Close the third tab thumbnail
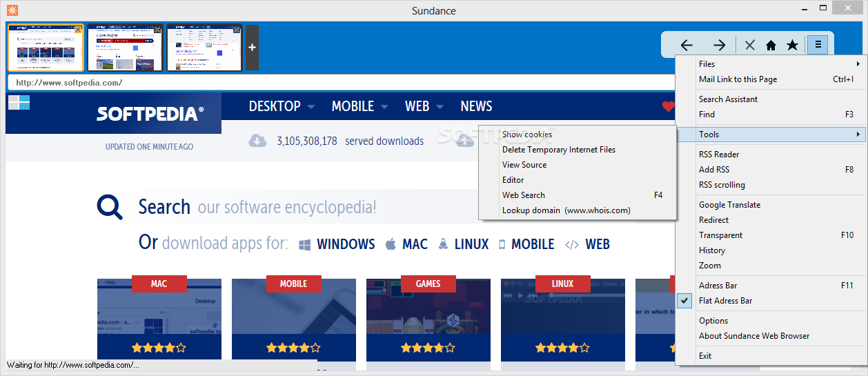Screen dimensions: 868x376 [x=237, y=29]
